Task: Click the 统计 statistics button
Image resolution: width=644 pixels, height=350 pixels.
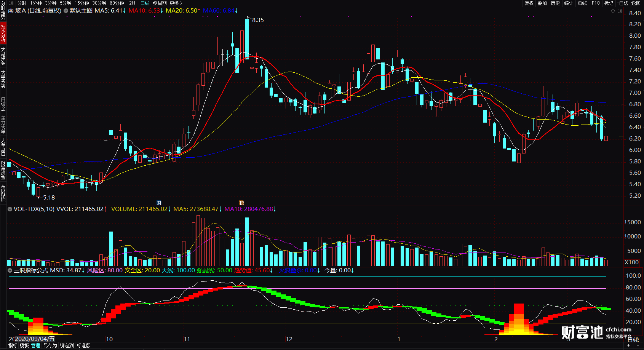Action: (569, 3)
